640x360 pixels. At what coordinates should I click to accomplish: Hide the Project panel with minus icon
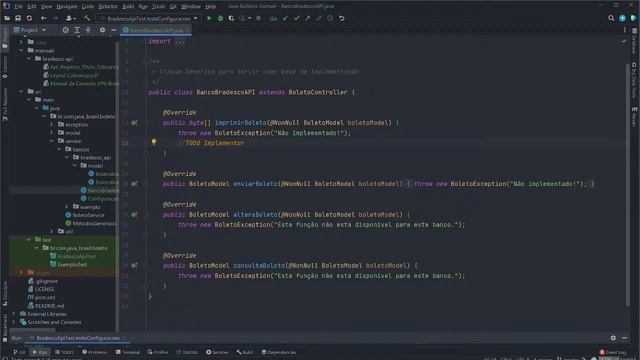114,30
